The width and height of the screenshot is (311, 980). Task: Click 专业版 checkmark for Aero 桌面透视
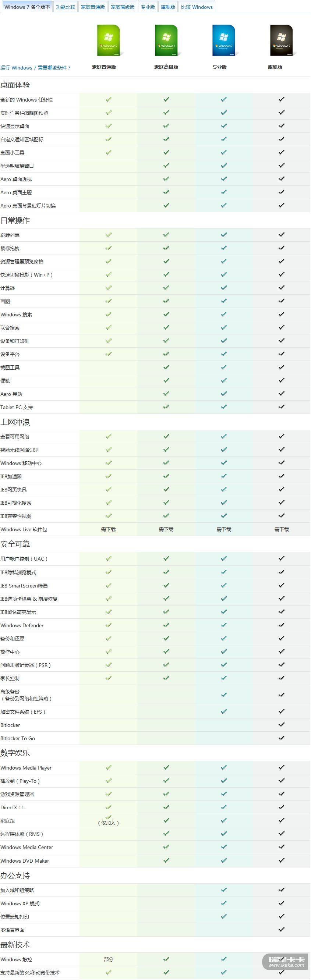tap(224, 179)
